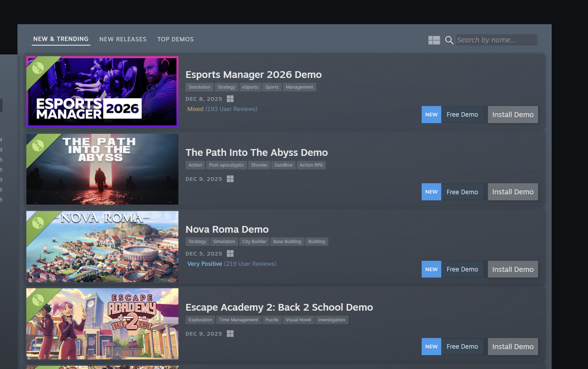
Task: Click into the Search by name field
Action: 496,40
